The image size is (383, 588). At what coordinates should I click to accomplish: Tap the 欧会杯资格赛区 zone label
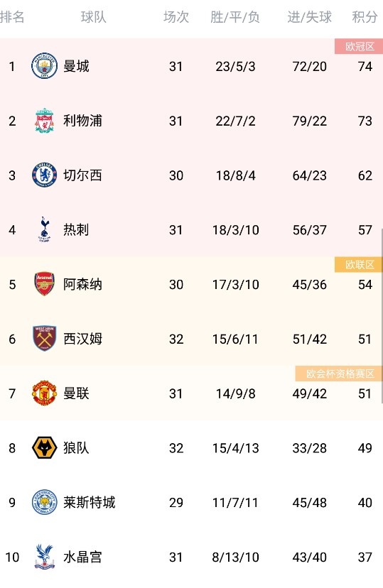click(339, 374)
